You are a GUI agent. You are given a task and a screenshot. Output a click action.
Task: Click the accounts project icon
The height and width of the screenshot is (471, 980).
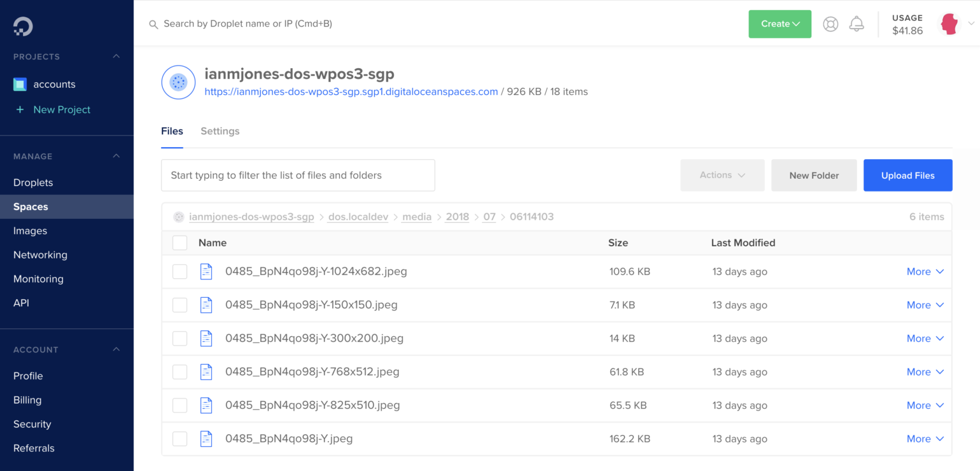coord(20,84)
